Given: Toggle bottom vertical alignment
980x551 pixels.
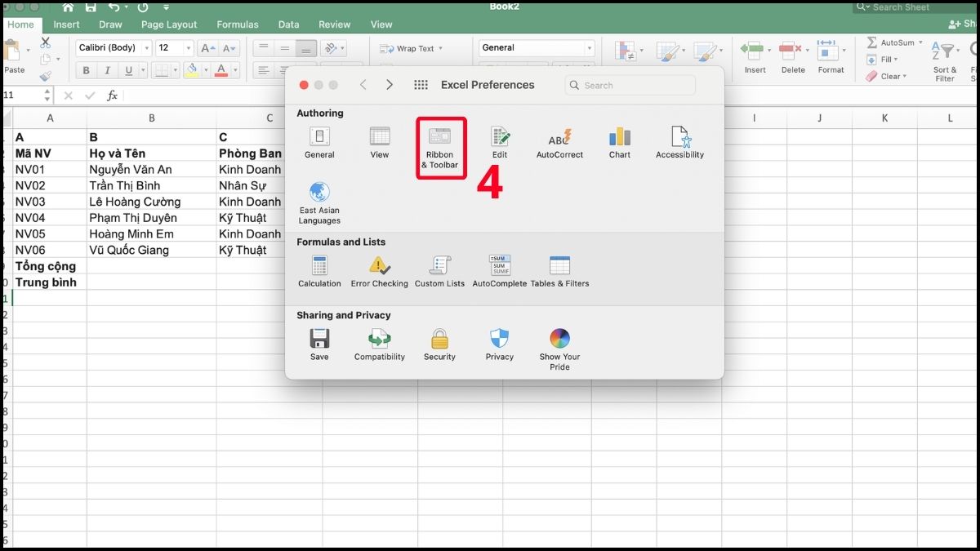Looking at the screenshot, I should [305, 49].
